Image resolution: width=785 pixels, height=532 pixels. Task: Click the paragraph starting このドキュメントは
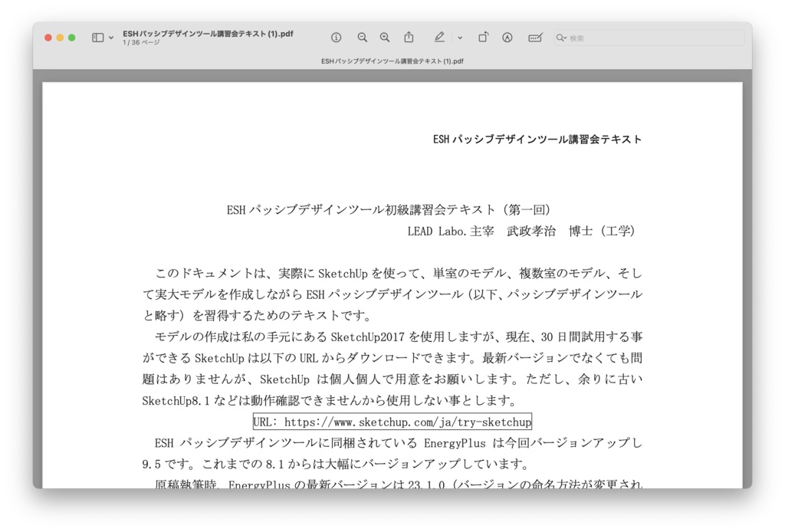[x=392, y=294]
